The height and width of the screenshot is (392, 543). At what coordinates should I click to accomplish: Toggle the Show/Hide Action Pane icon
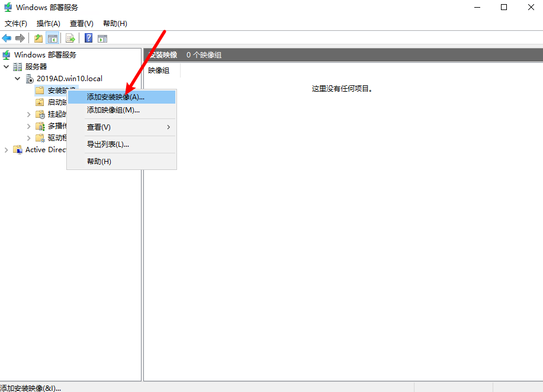pos(102,38)
